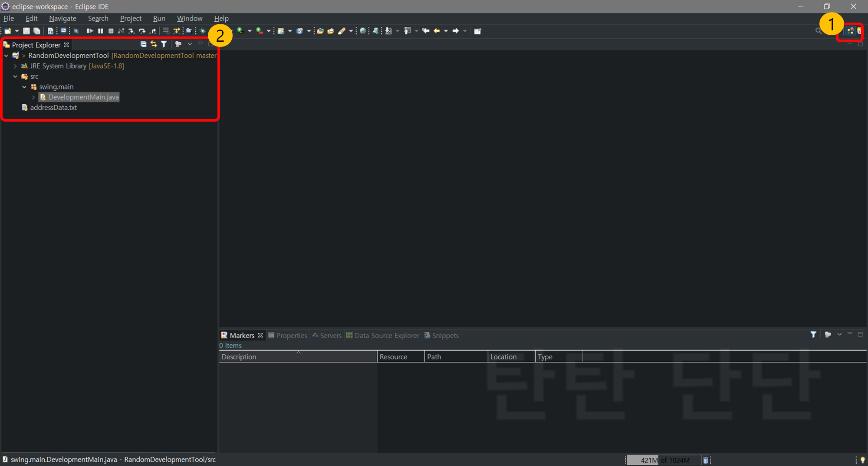Switch to the Git perspective icon
Viewport: 868px width, 466px height.
pyautogui.click(x=859, y=31)
